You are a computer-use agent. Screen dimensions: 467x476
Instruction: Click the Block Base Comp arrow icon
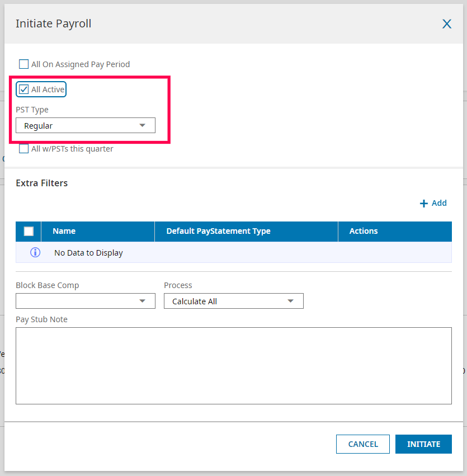[142, 301]
